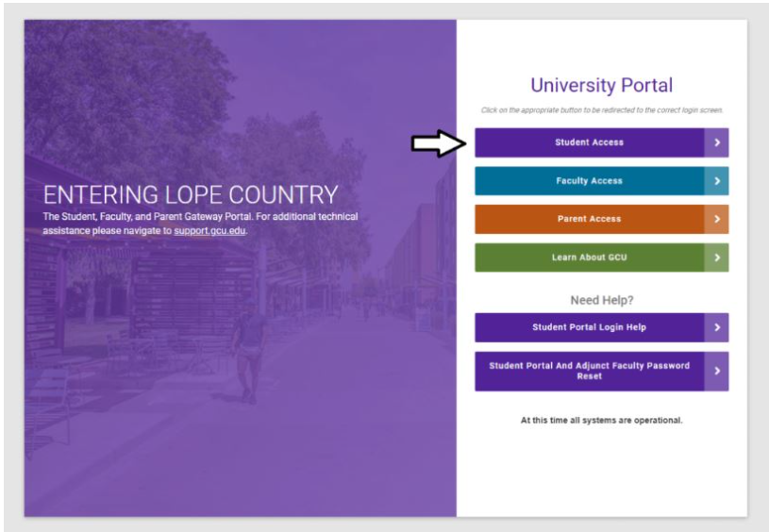This screenshot has width=769, height=532.
Task: Open the Student Access login
Action: tap(601, 142)
